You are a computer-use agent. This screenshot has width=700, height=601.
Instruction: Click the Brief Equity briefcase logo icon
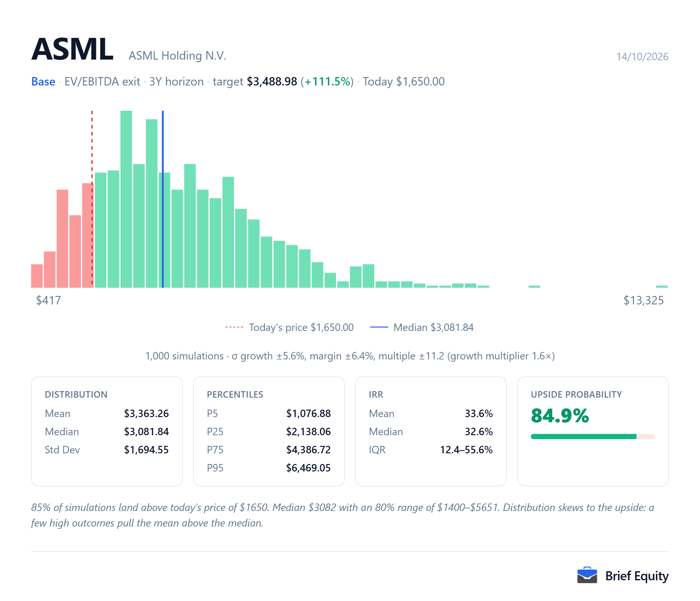coord(587,575)
